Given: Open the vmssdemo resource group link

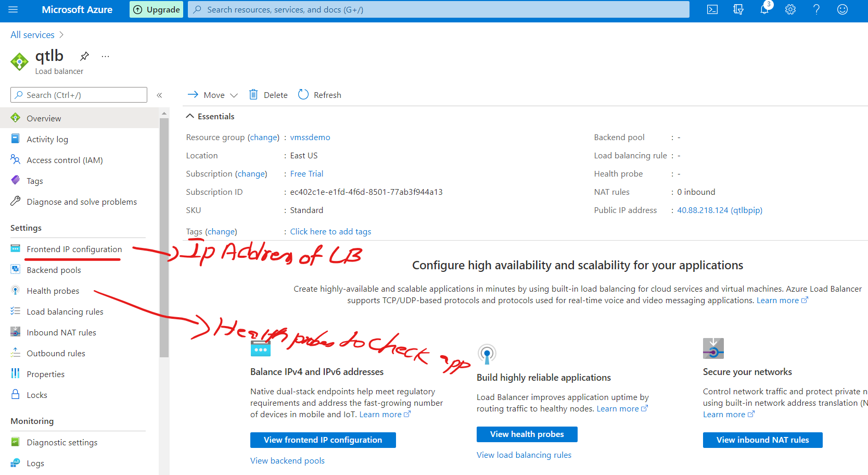Looking at the screenshot, I should coord(310,137).
